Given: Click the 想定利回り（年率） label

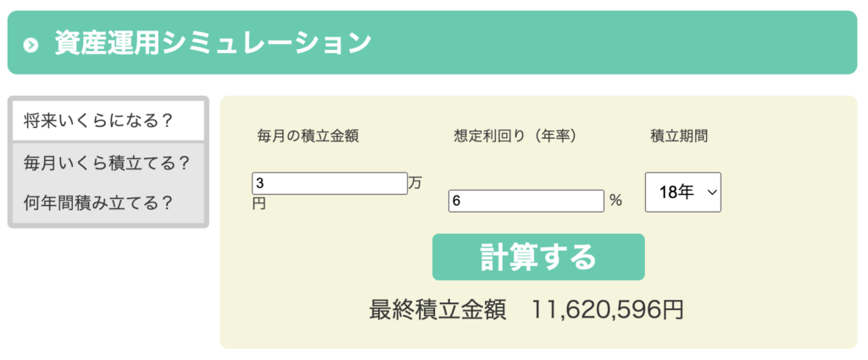Looking at the screenshot, I should click(x=515, y=136).
